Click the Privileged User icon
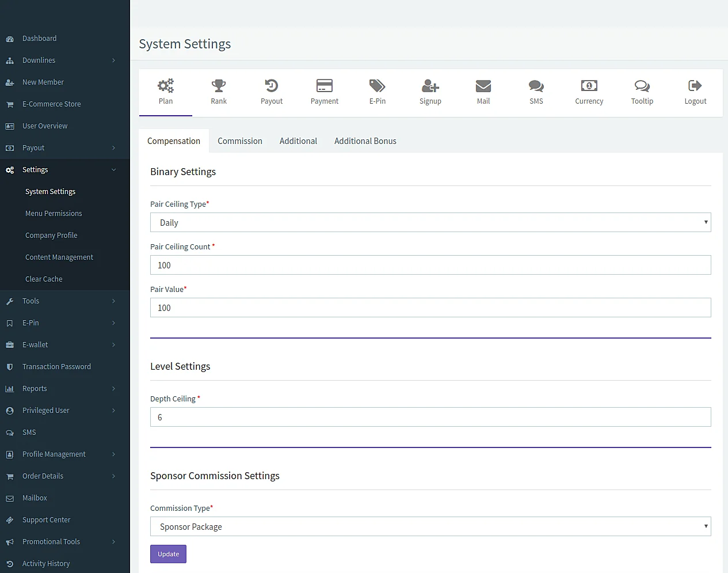 [x=10, y=411]
